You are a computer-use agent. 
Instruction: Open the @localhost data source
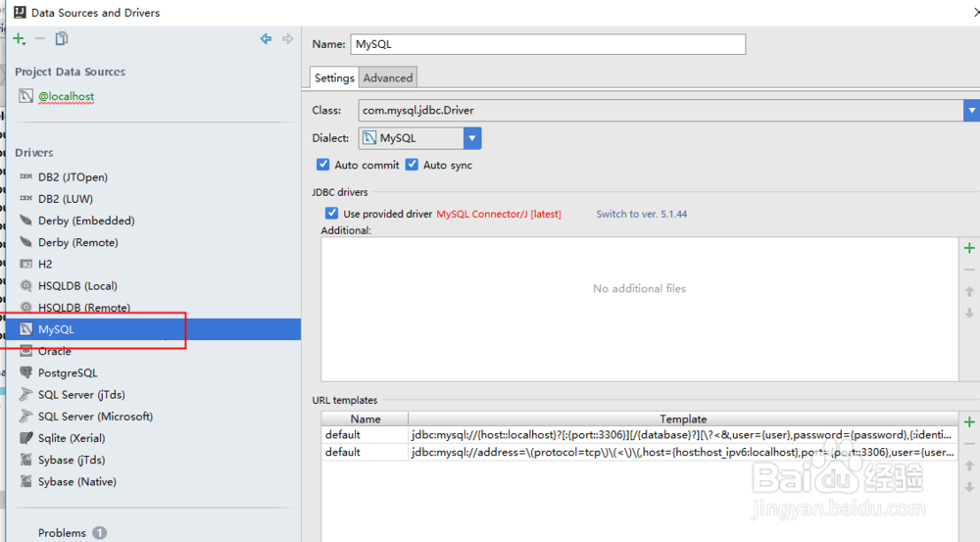click(x=66, y=96)
